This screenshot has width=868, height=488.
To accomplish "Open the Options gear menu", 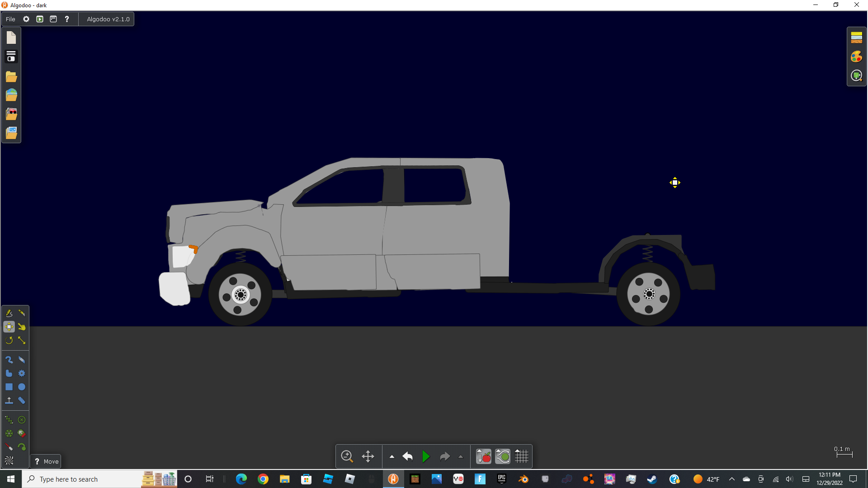I will (x=26, y=19).
